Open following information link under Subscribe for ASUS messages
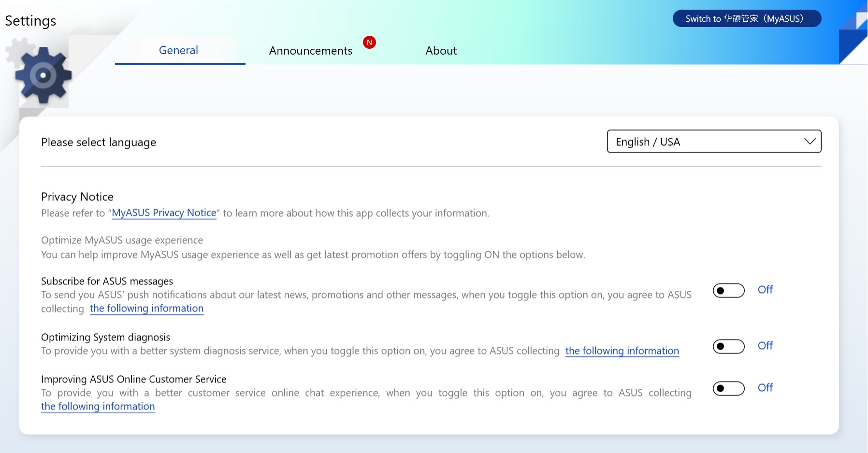Viewport: 868px width, 453px height. [146, 309]
